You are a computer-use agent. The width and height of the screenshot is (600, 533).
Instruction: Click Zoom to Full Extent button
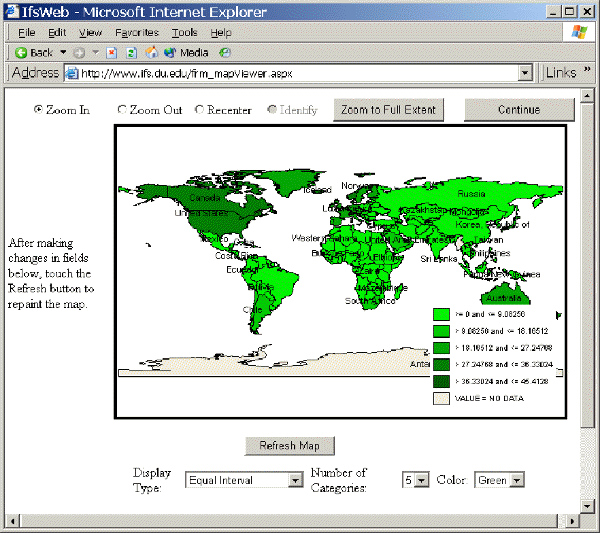tap(388, 110)
